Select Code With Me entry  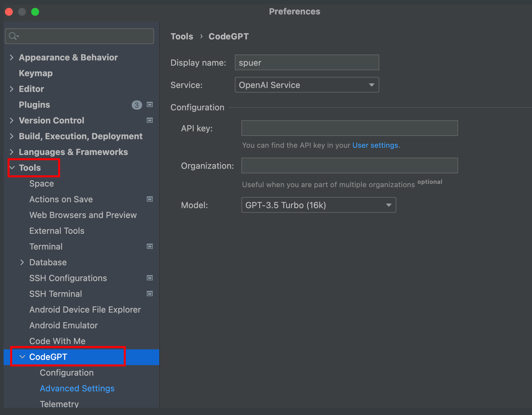click(57, 341)
